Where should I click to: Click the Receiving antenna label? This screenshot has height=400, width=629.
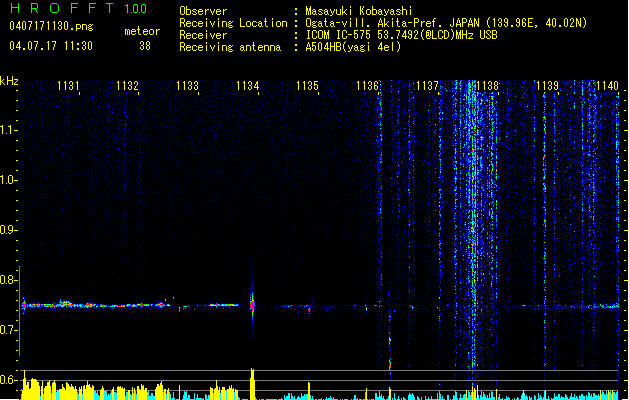point(230,47)
